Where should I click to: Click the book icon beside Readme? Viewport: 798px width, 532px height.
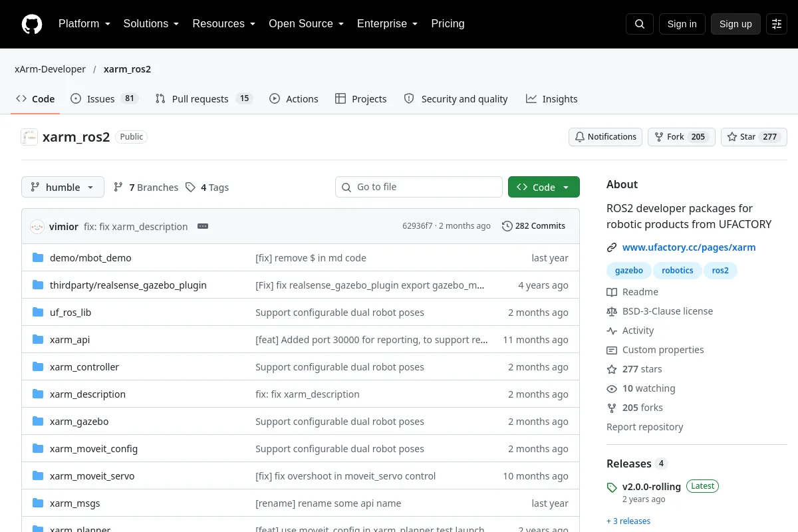click(612, 292)
